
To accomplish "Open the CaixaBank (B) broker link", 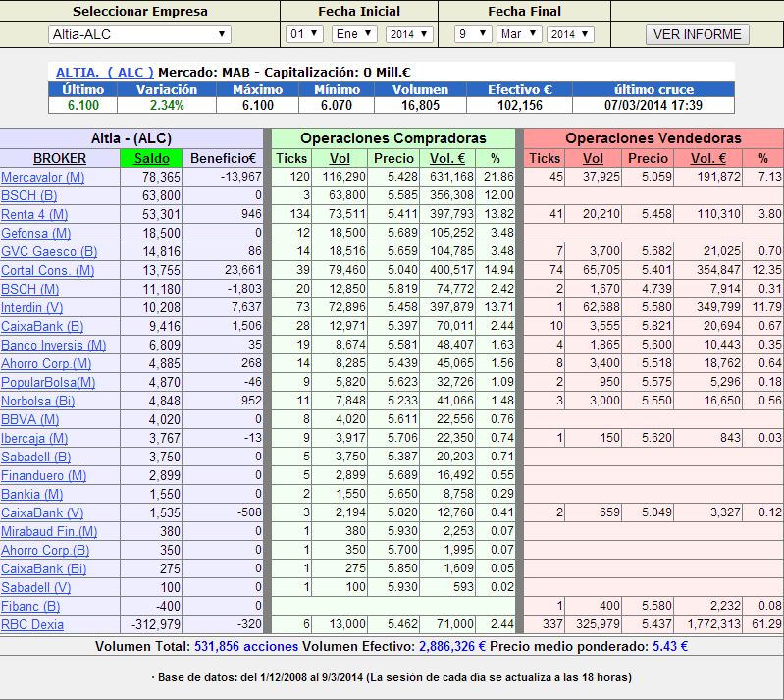I will pos(42,326).
